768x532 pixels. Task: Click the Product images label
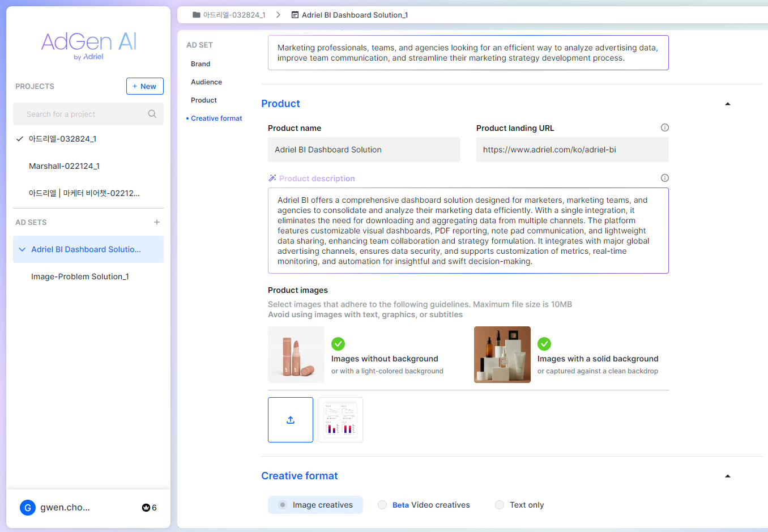coord(298,290)
